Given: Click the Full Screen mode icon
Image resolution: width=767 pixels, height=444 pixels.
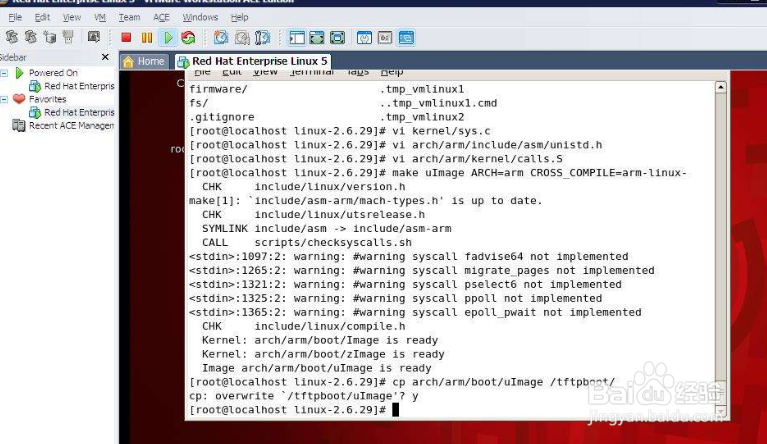Looking at the screenshot, I should tap(337, 37).
